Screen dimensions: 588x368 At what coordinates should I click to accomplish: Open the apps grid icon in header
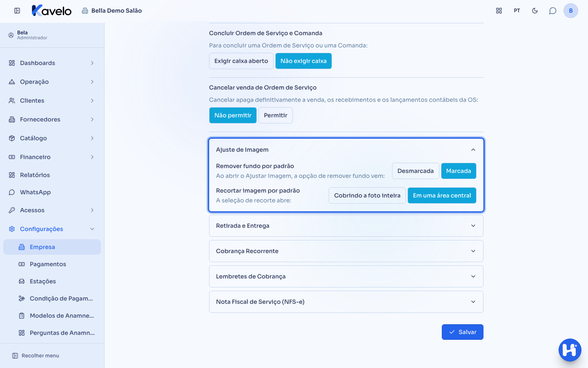[499, 11]
